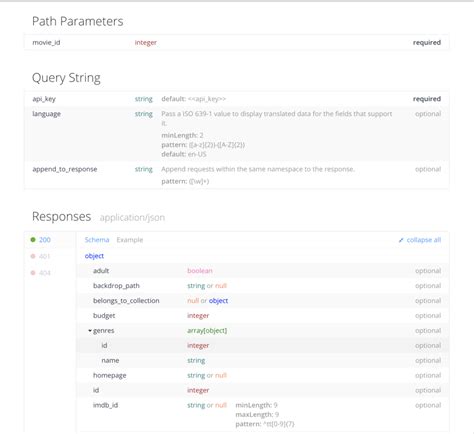Image resolution: width=474 pixels, height=434 pixels.
Task: Click the collapse all arrow icon
Action: point(401,240)
